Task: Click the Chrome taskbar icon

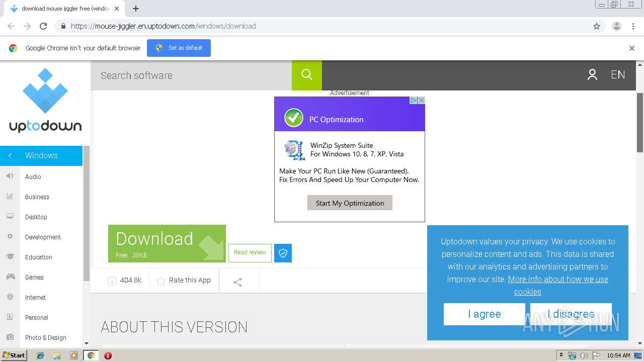Action: point(91,355)
